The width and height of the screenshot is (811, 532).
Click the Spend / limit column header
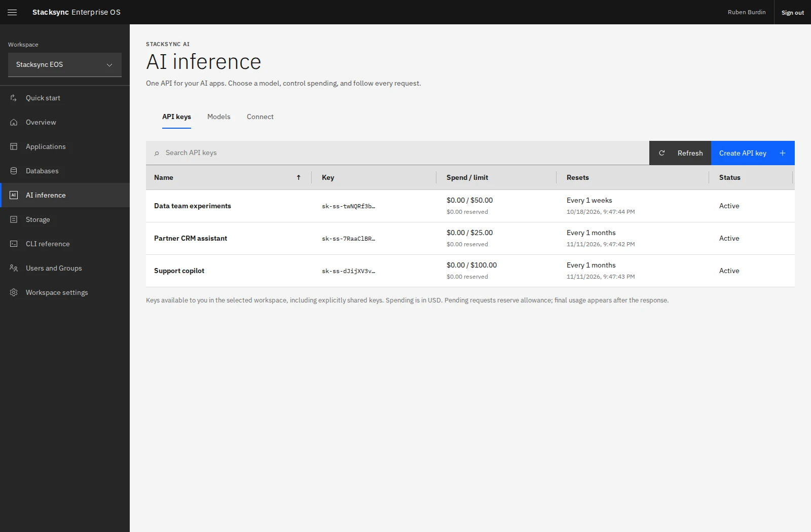(467, 177)
